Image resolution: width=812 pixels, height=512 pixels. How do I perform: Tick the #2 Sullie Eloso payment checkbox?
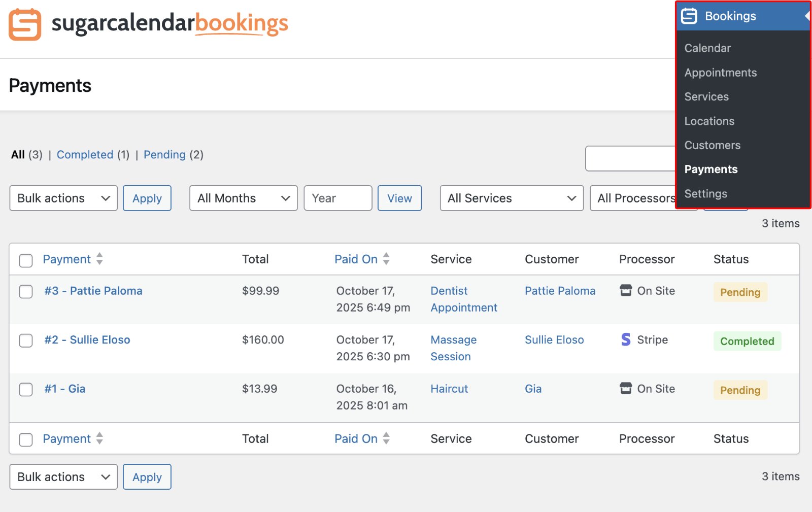coord(26,340)
